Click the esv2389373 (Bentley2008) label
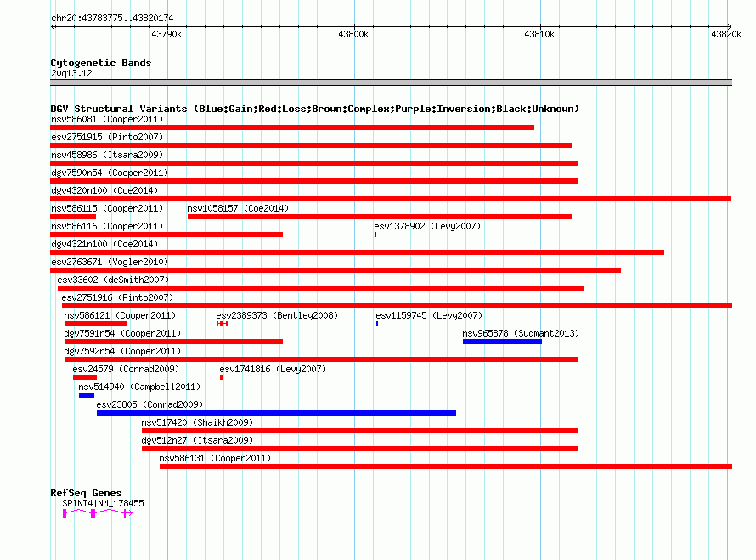The height and width of the screenshot is (560, 756). click(x=277, y=315)
